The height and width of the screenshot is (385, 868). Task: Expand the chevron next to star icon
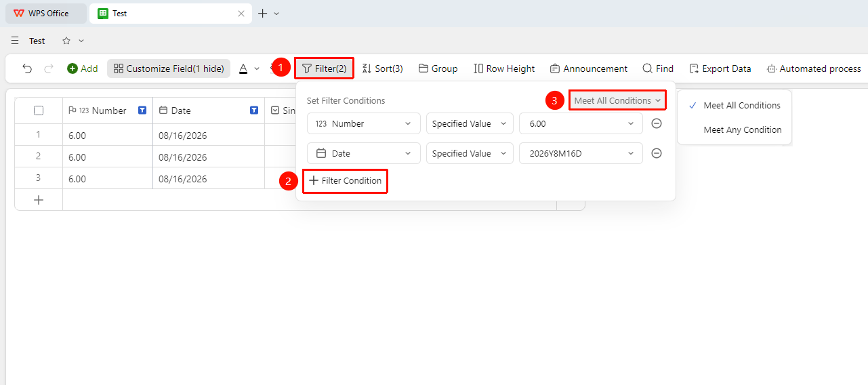click(x=81, y=41)
